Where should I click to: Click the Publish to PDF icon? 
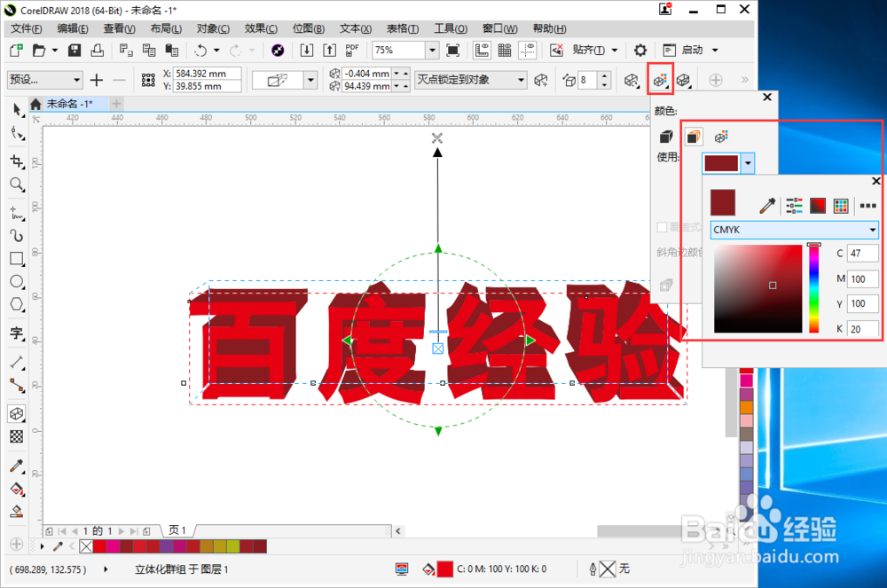352,51
